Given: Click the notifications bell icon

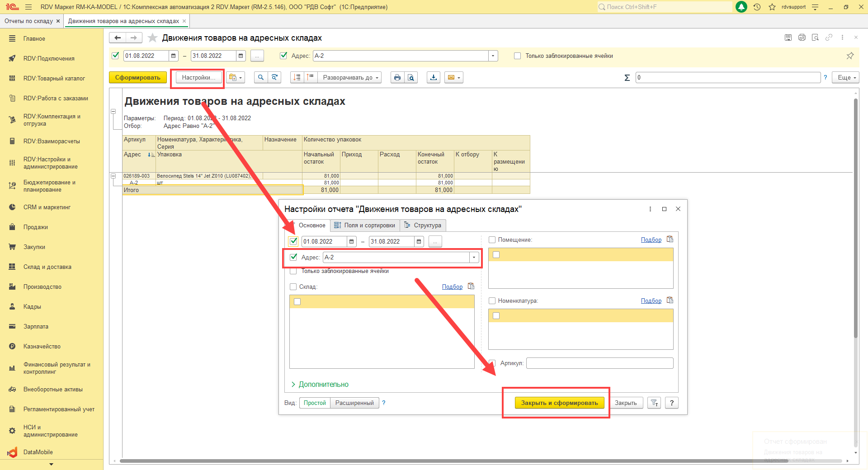Looking at the screenshot, I should click(x=741, y=7).
